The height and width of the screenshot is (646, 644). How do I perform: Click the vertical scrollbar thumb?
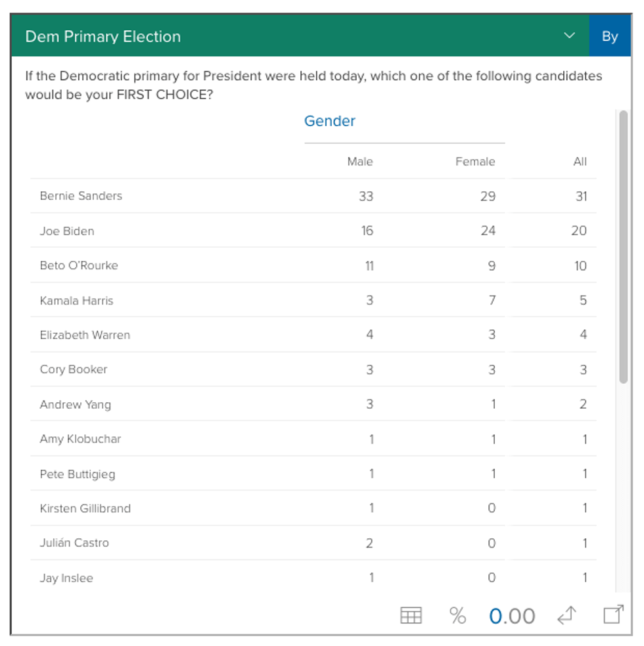pos(623,246)
